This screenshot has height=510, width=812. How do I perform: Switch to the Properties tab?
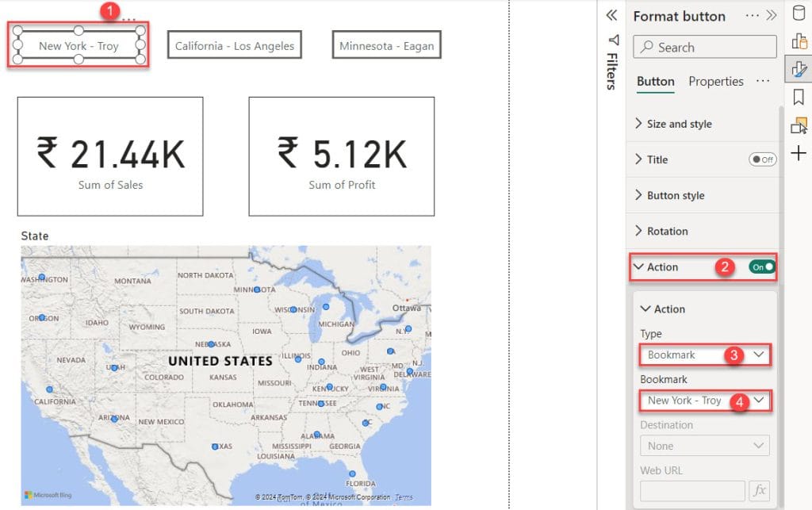(716, 81)
